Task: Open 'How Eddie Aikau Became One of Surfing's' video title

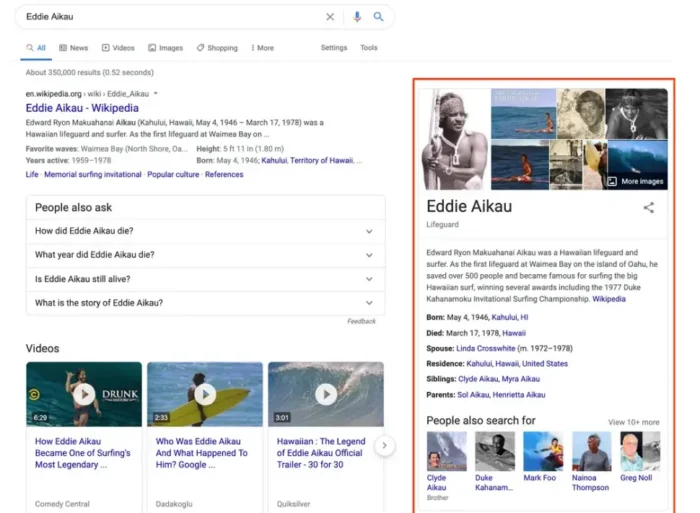Action: (x=83, y=453)
